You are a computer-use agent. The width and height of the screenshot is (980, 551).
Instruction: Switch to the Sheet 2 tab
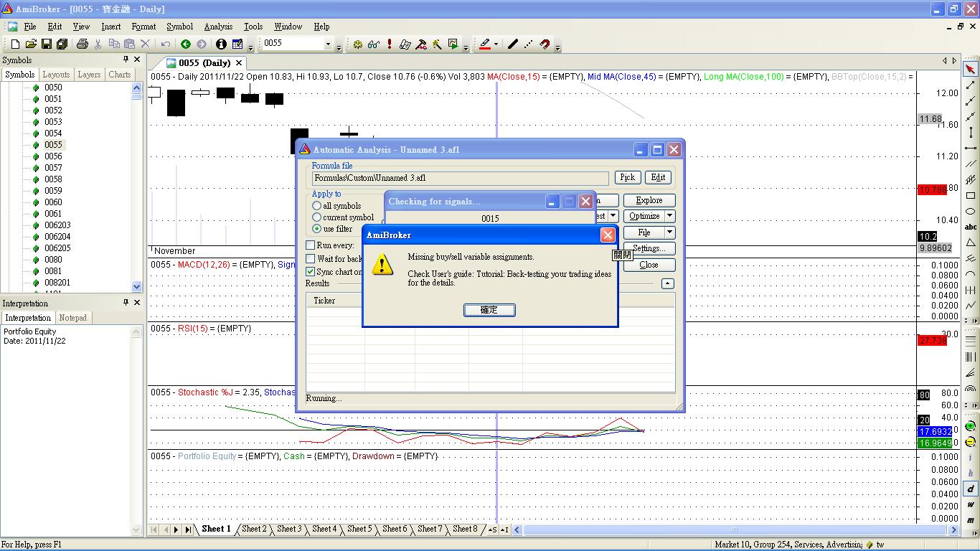pos(254,529)
